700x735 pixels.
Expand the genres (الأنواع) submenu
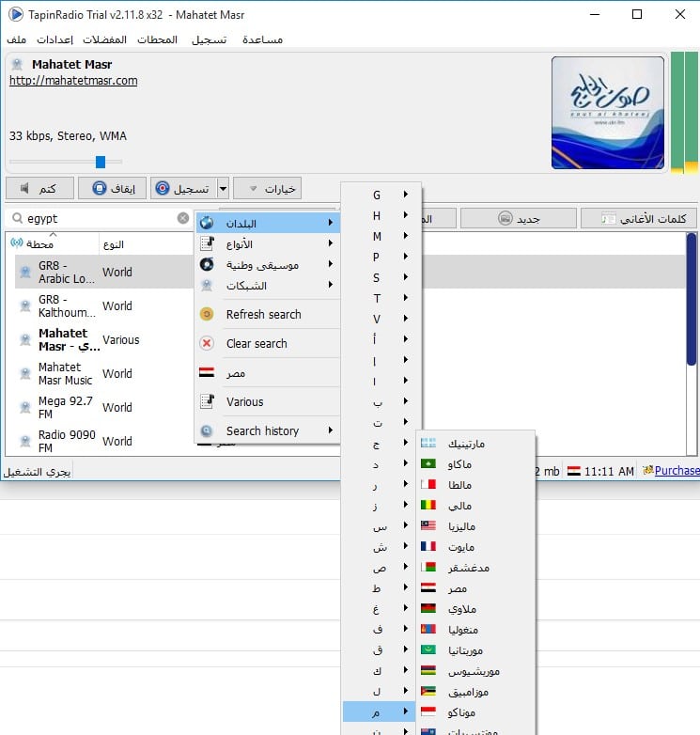(x=331, y=244)
